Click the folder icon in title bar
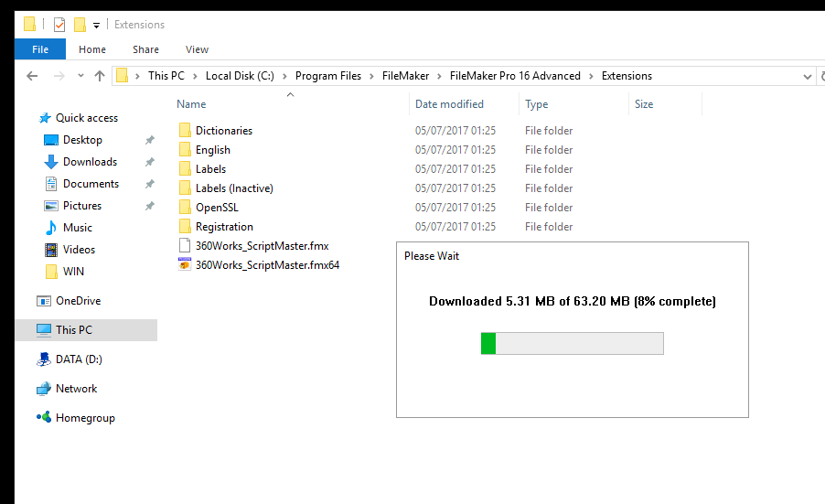Screen dimensions: 825x504 pyautogui.click(x=30, y=24)
